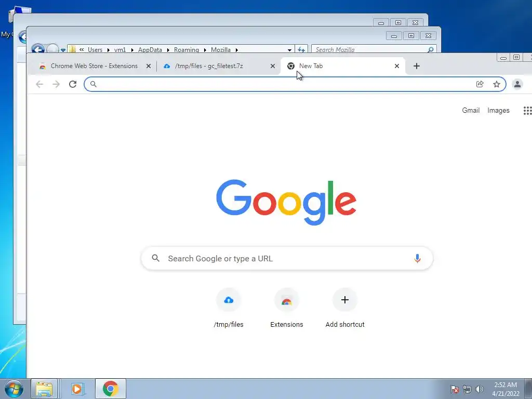Click the magnifier icon in Google search box
532x399 pixels.
[156, 258]
